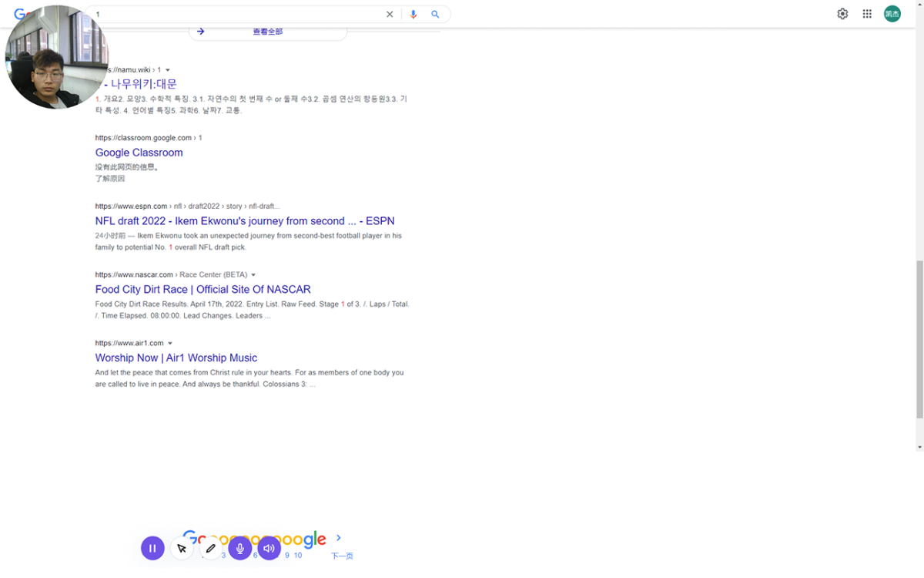924x578 pixels.
Task: Click the 下一页 next page link
Action: (x=342, y=556)
